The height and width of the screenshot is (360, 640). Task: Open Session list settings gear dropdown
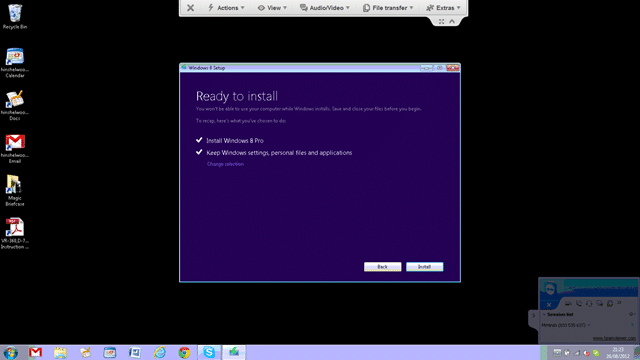pos(632,314)
